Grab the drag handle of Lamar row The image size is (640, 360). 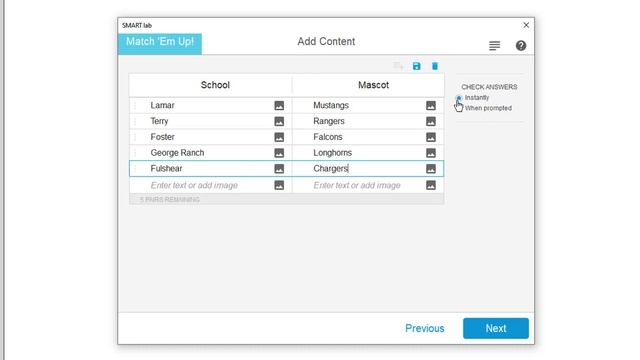point(135,106)
